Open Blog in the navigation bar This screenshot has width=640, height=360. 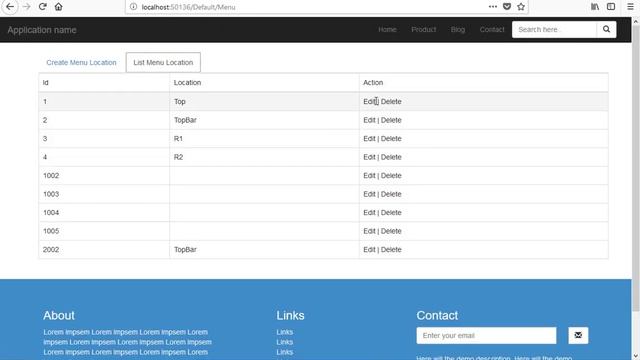pyautogui.click(x=458, y=29)
